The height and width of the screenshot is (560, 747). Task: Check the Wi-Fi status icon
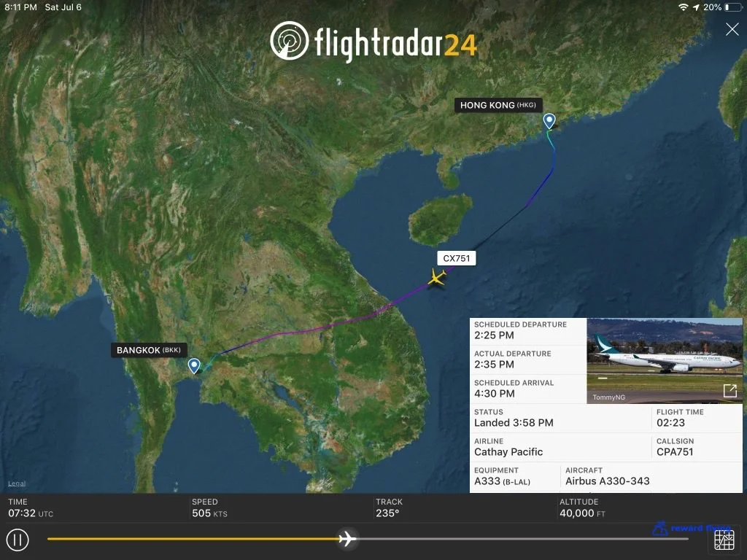[x=683, y=7]
